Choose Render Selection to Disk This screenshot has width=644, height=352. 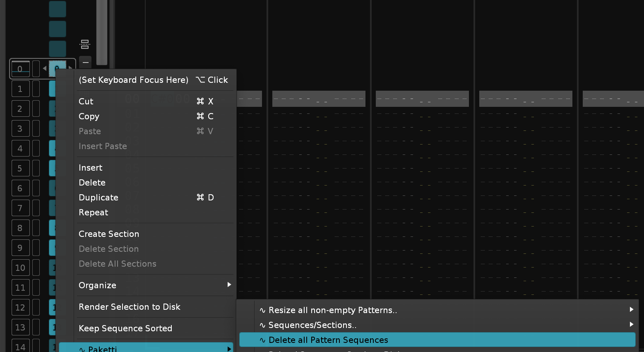[x=130, y=307]
